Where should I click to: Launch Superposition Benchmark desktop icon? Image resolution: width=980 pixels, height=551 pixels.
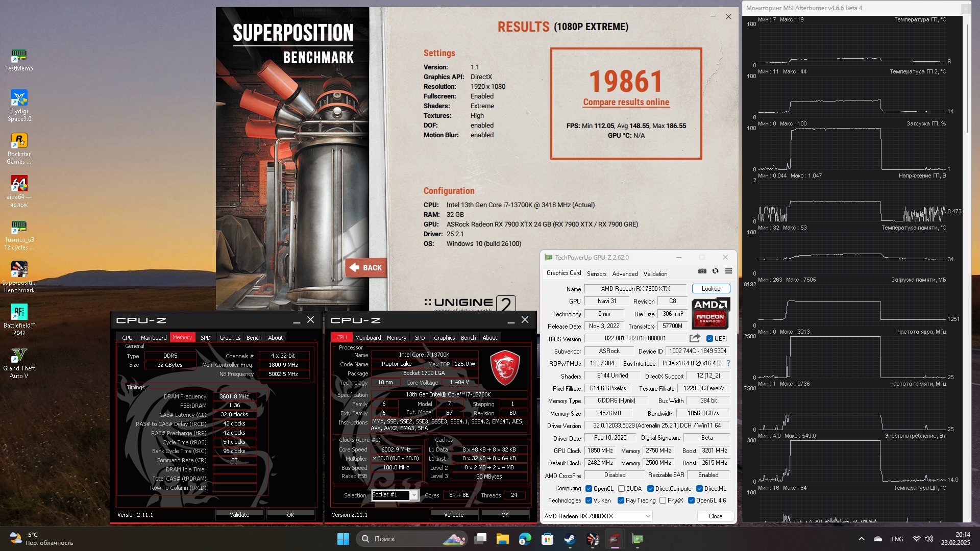pyautogui.click(x=19, y=278)
